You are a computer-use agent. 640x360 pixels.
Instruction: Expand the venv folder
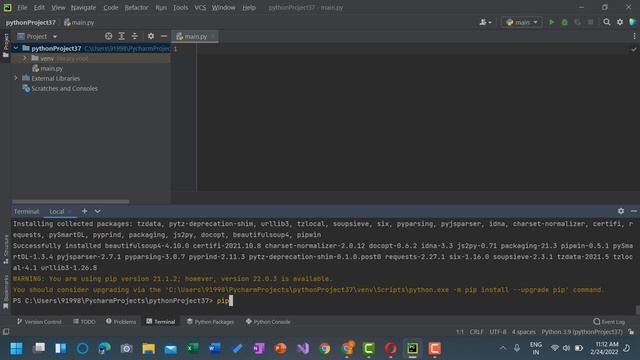[25, 58]
